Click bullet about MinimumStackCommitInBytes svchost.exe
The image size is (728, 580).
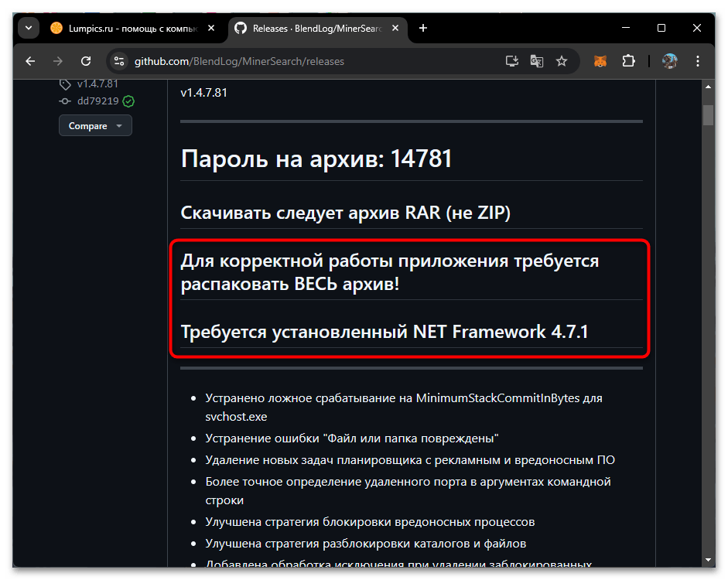pos(404,407)
